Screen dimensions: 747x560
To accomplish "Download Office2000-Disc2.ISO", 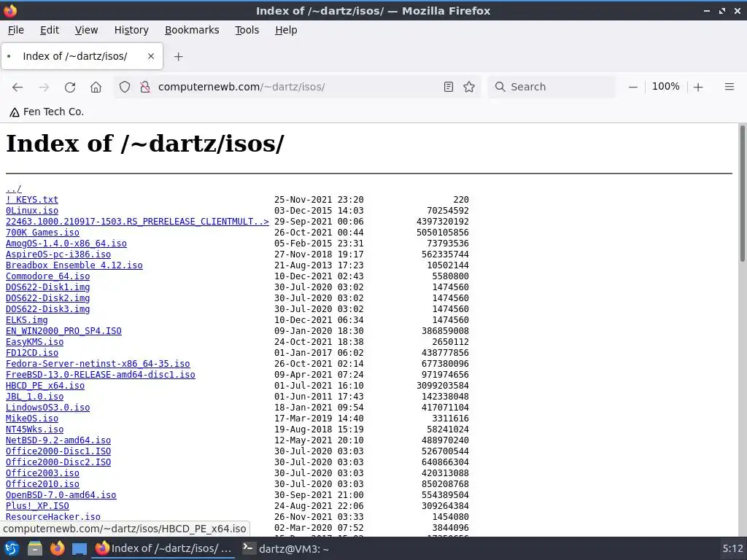I will (x=58, y=462).
